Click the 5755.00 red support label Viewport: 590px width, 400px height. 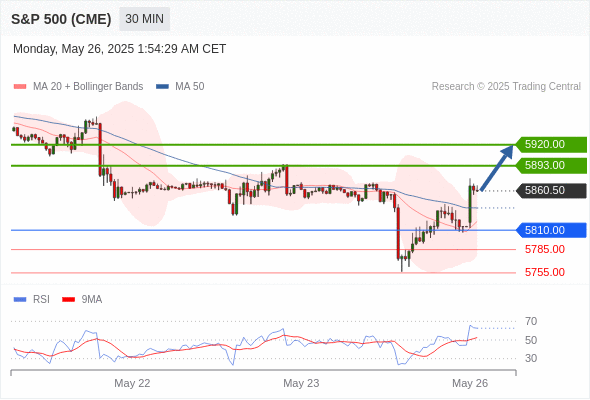point(545,272)
